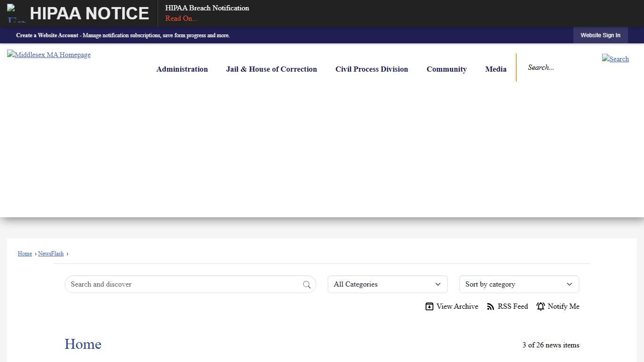Open the Sort by category dropdown
Viewport: 644px width, 362px height.
(x=519, y=284)
